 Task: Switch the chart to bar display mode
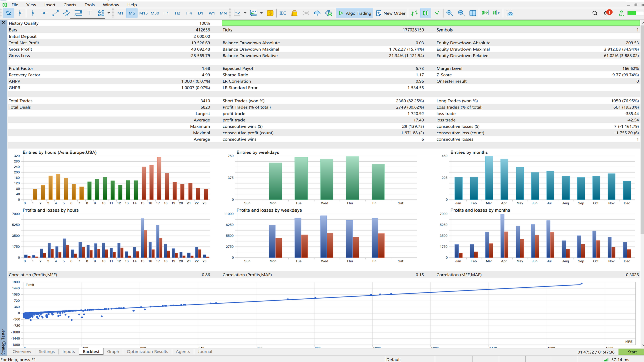(x=414, y=13)
